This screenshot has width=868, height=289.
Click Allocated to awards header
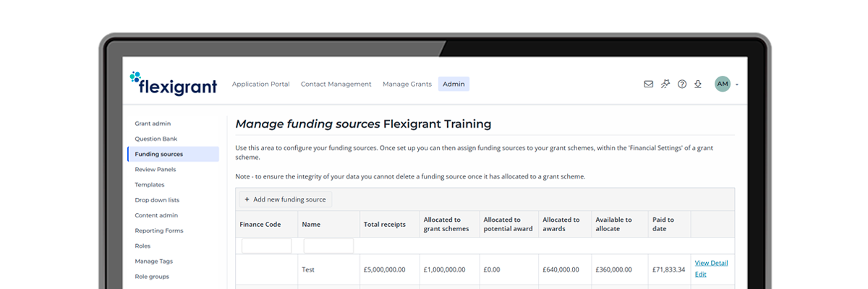pos(561,224)
